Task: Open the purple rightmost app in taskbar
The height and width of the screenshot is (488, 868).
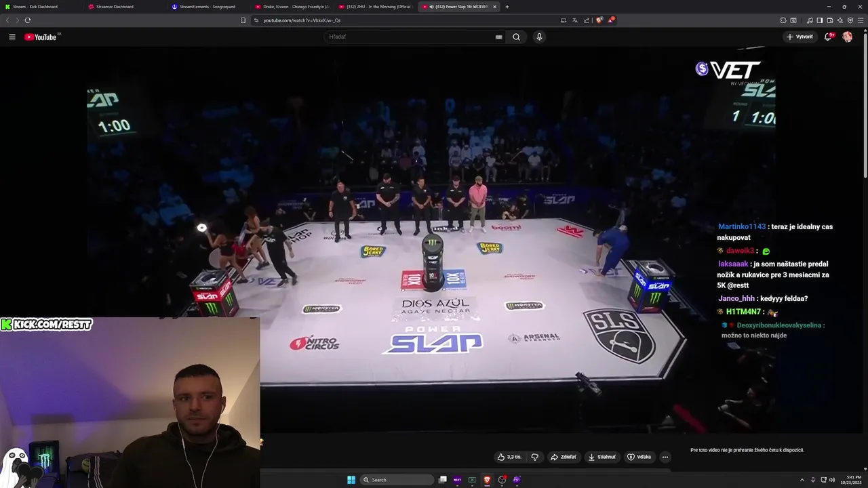Action: (517, 480)
